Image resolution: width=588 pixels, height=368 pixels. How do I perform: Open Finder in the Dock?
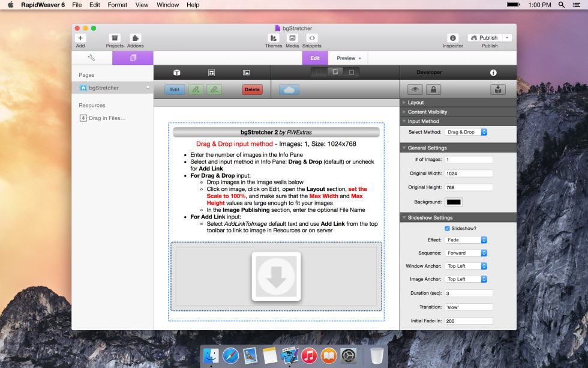(211, 355)
